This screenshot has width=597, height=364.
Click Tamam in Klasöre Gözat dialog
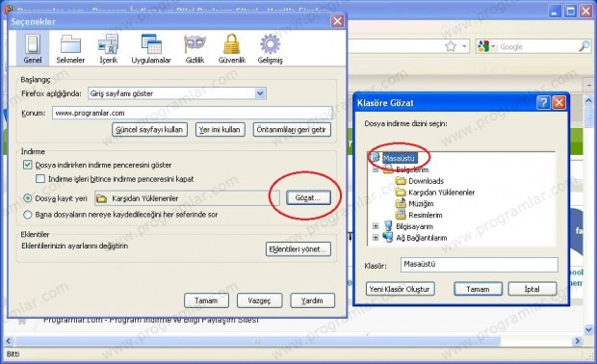click(478, 289)
